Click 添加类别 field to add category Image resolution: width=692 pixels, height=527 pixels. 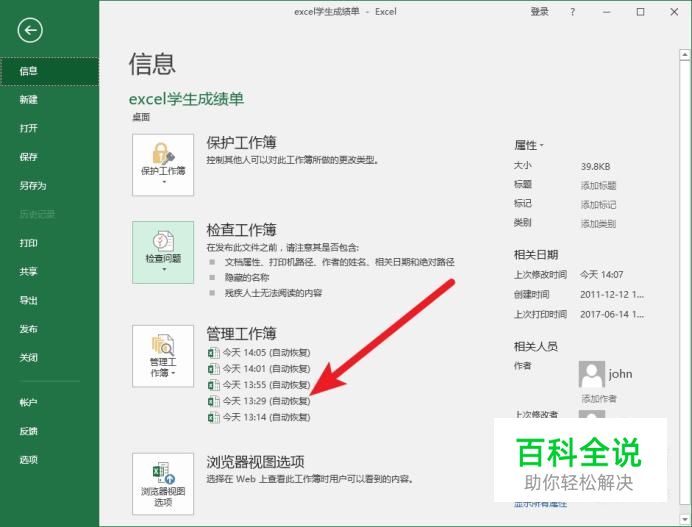[x=598, y=224]
